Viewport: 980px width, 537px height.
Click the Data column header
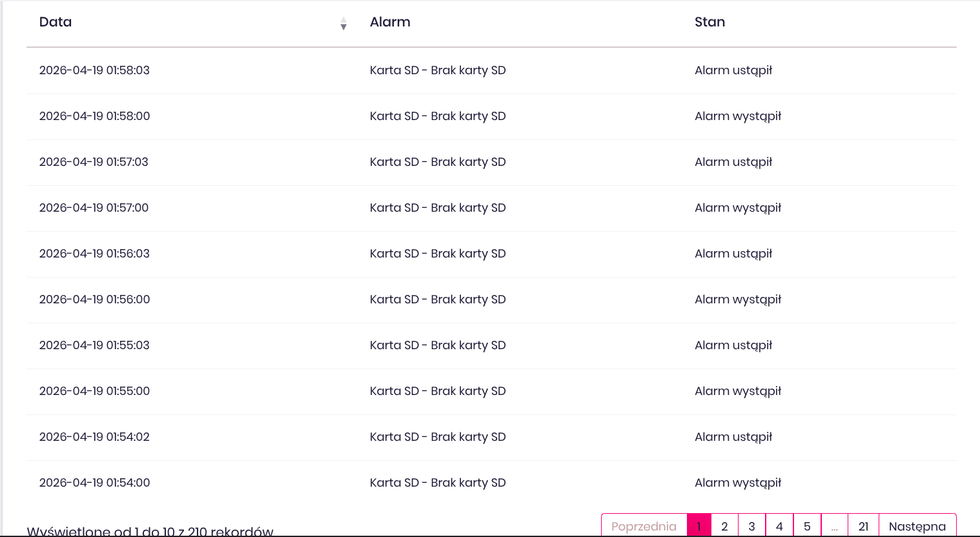tap(56, 22)
